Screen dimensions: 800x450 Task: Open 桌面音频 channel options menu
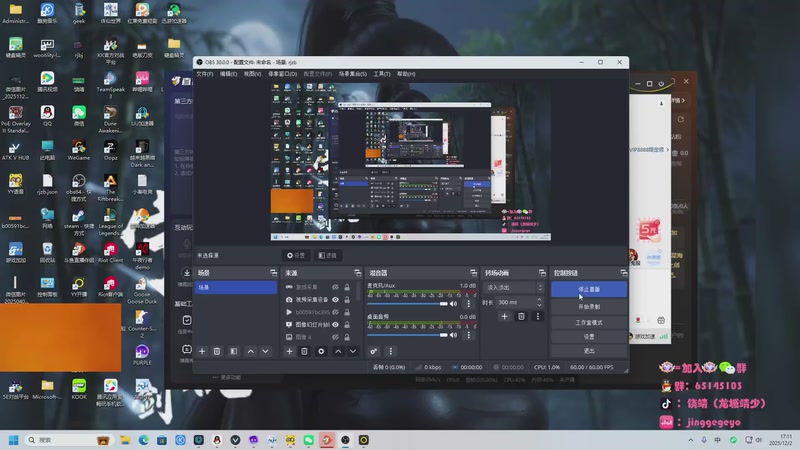471,335
